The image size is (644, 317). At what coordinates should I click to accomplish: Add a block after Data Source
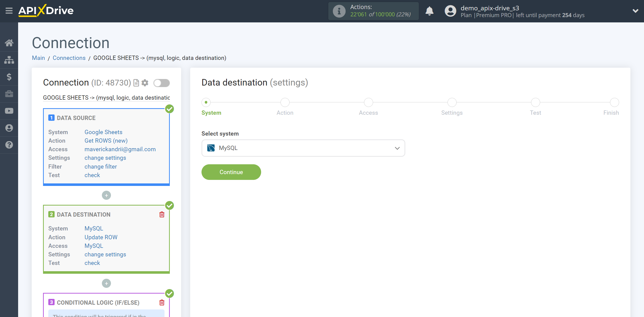[106, 195]
